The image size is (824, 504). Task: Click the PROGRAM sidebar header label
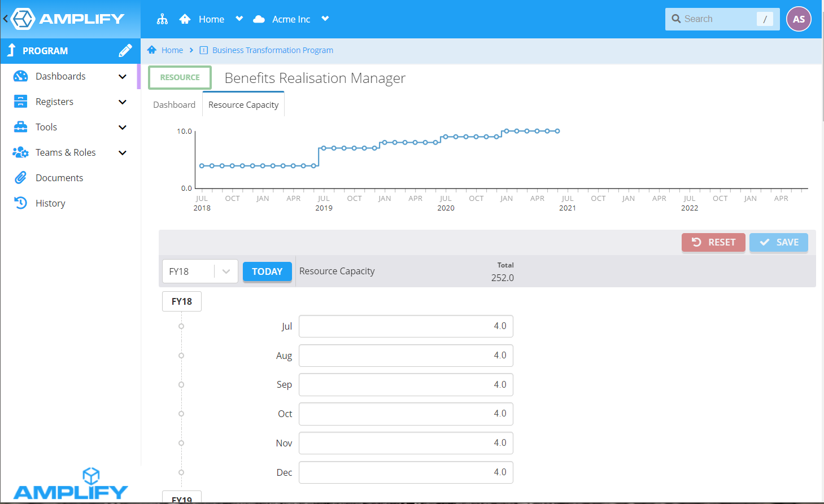[45, 51]
